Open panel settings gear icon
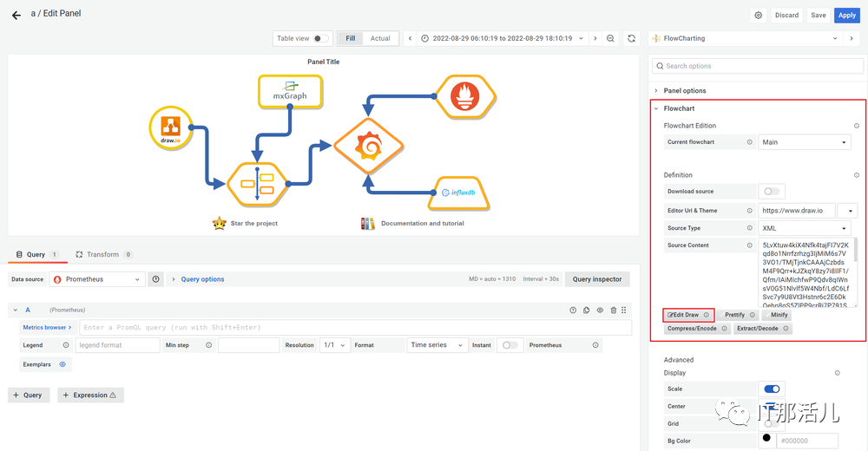 point(759,16)
